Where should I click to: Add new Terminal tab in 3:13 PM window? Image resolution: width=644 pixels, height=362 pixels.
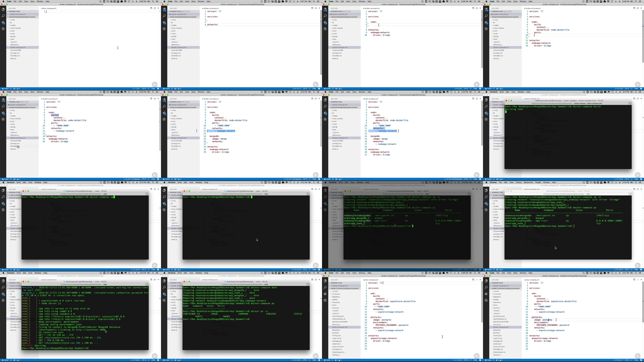point(469,194)
